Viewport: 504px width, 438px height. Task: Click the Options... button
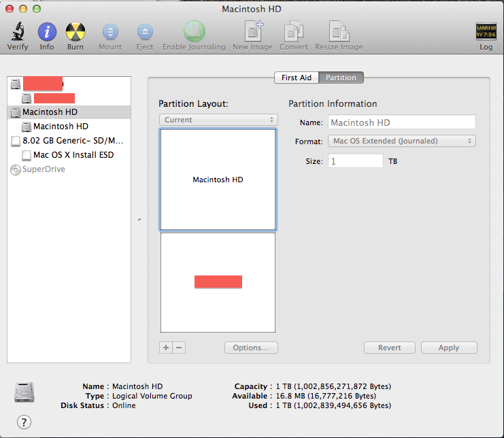point(251,348)
